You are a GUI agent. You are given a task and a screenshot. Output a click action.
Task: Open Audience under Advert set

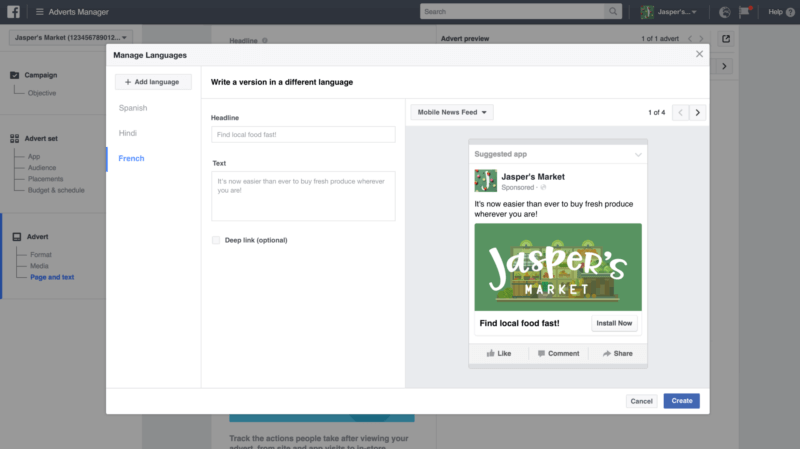point(42,167)
